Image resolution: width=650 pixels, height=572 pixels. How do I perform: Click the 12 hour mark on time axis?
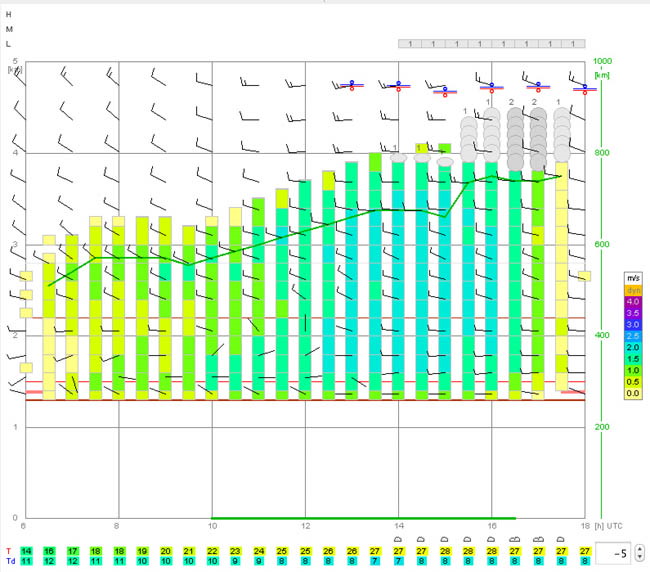point(306,526)
